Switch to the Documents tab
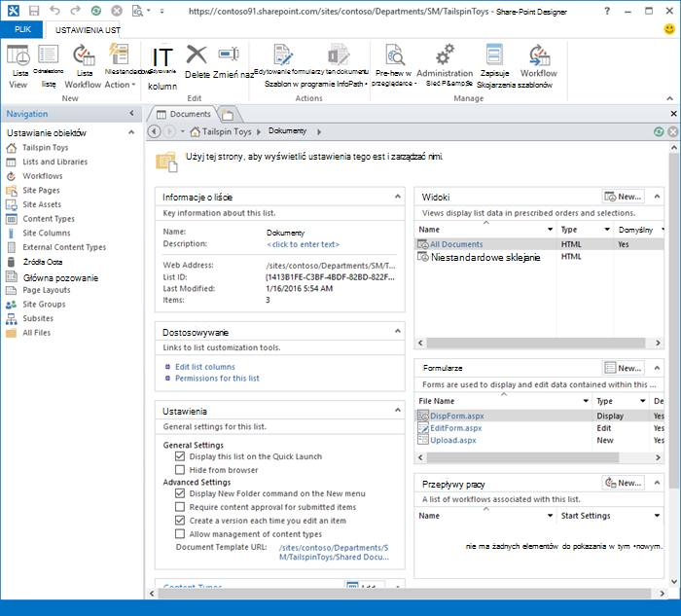 (184, 114)
